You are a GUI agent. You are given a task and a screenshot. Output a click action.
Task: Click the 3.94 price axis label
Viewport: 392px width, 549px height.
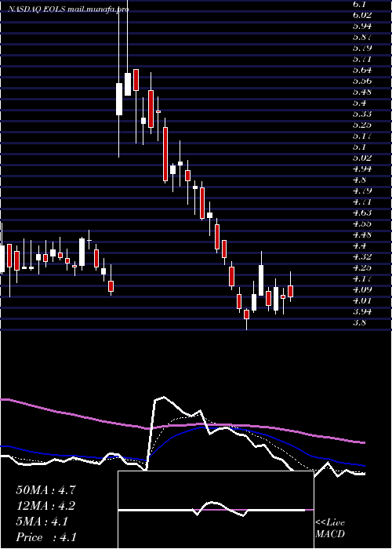[362, 311]
